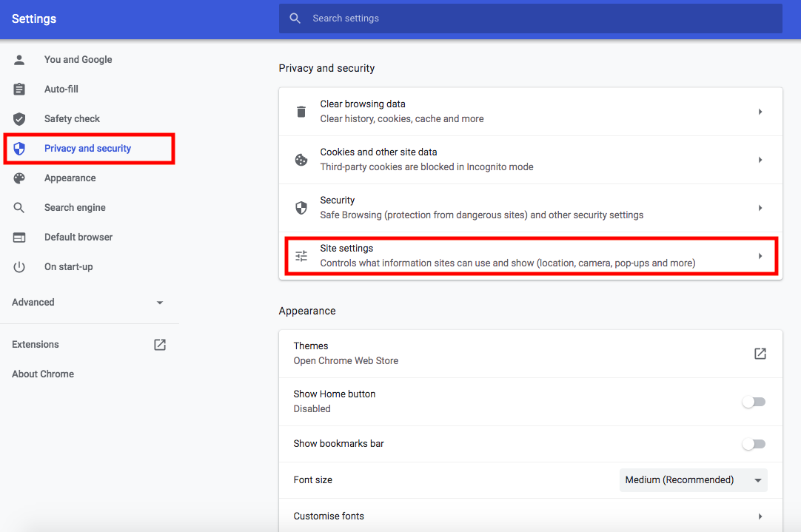This screenshot has height=532, width=801.
Task: Choose Search engine in sidebar
Action: pyautogui.click(x=75, y=208)
